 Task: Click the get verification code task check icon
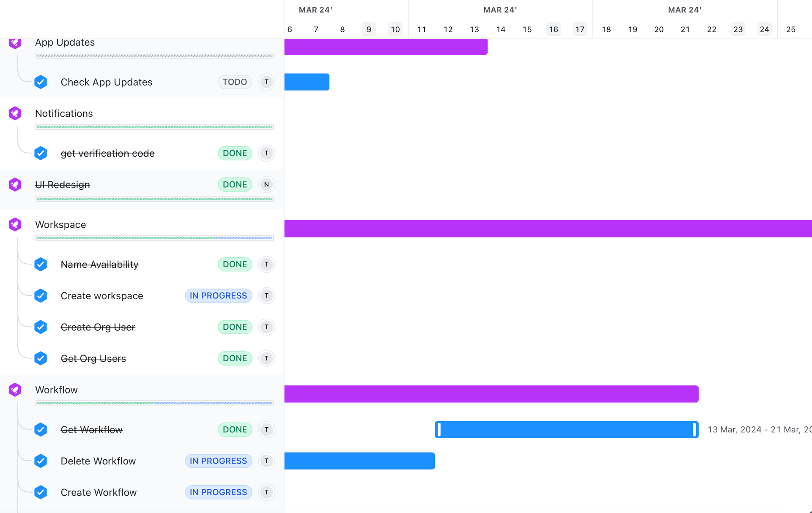(41, 153)
